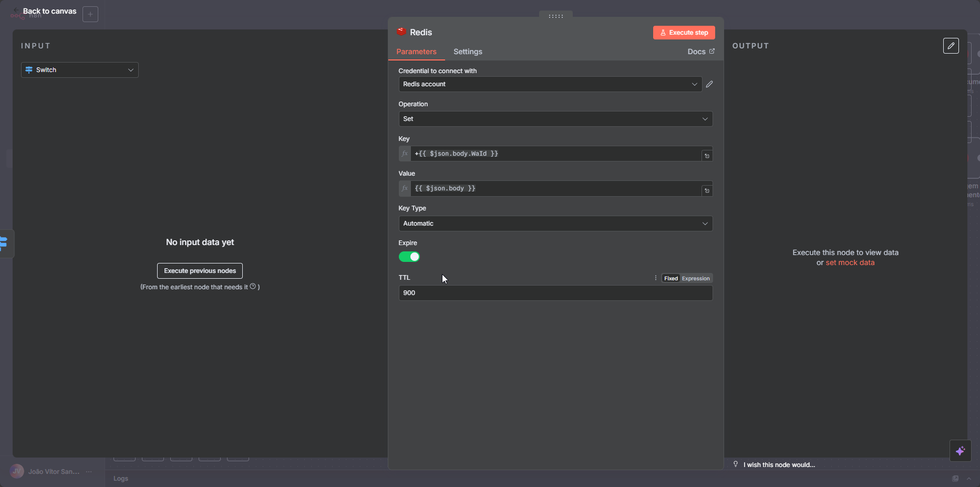Image resolution: width=980 pixels, height=487 pixels.
Task: Open the AI assistant sparkle button
Action: (x=960, y=451)
